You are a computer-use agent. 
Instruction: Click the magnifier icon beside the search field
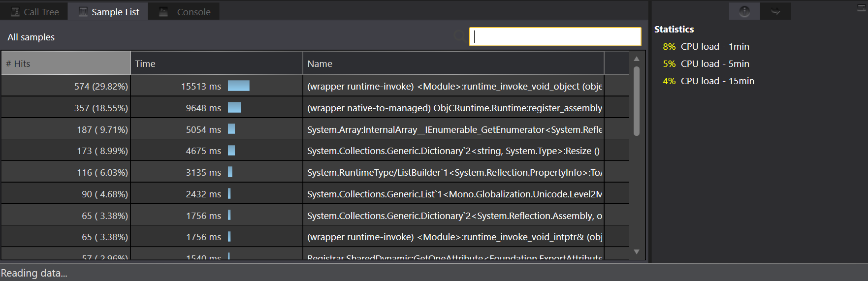pos(459,36)
